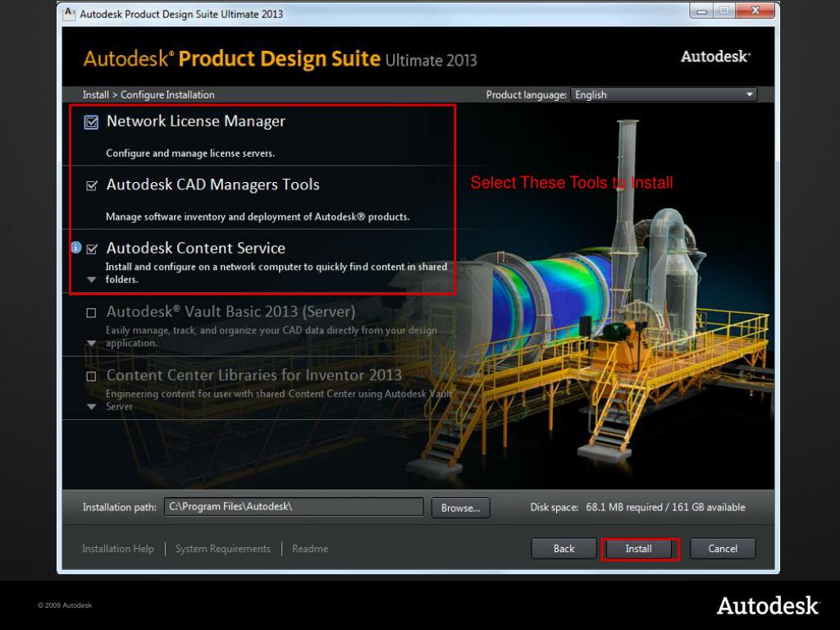Click 'Install > Configure Installation' breadcrumb
This screenshot has height=630, width=840.
148,95
